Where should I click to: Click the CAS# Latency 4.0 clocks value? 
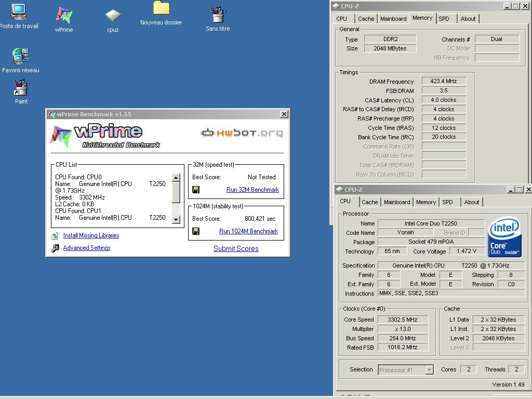pos(444,100)
